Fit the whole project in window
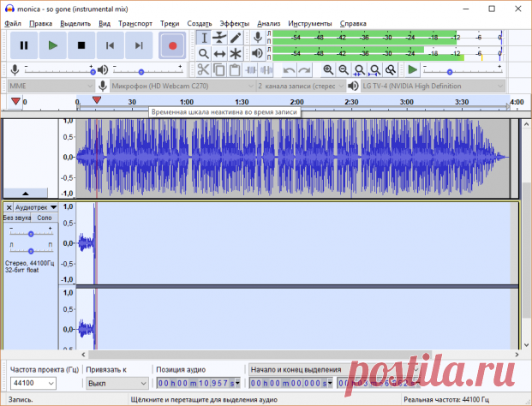This screenshot has height=406, width=532. 374,70
